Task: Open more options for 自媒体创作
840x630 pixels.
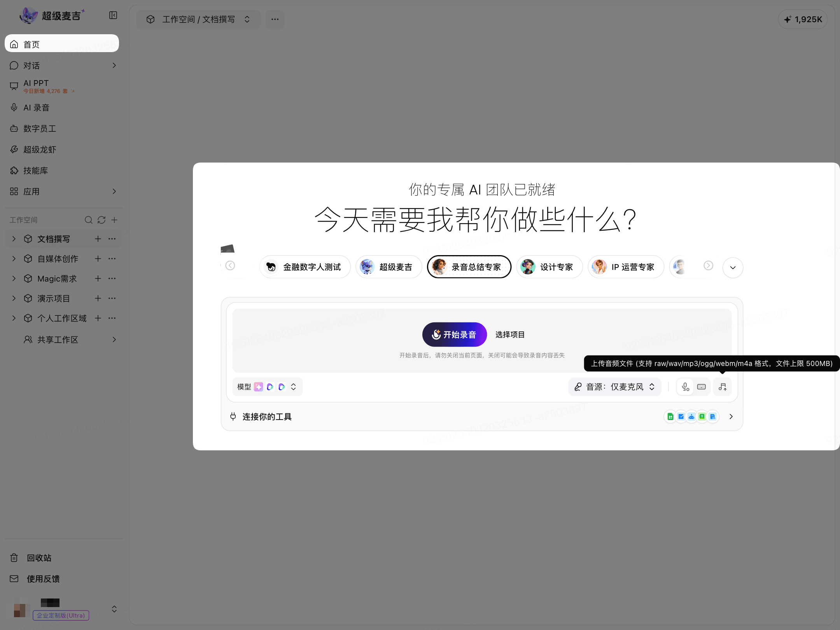Action: (112, 259)
